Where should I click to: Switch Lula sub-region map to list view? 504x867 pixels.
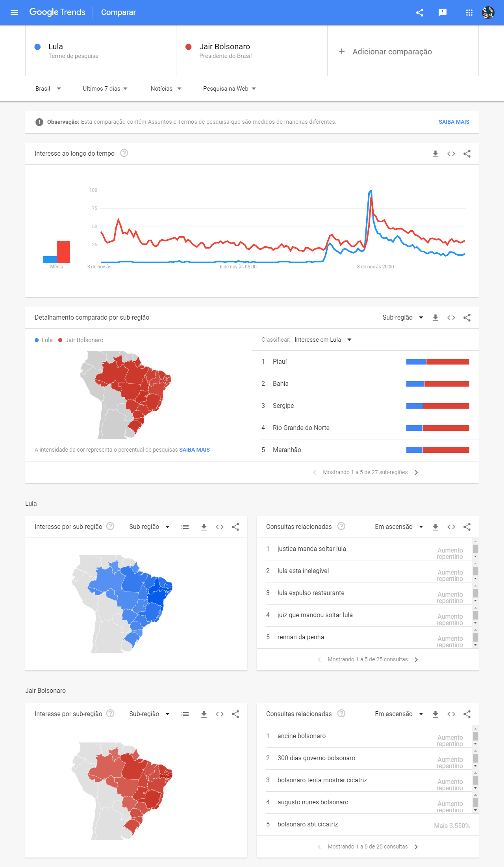(x=185, y=527)
